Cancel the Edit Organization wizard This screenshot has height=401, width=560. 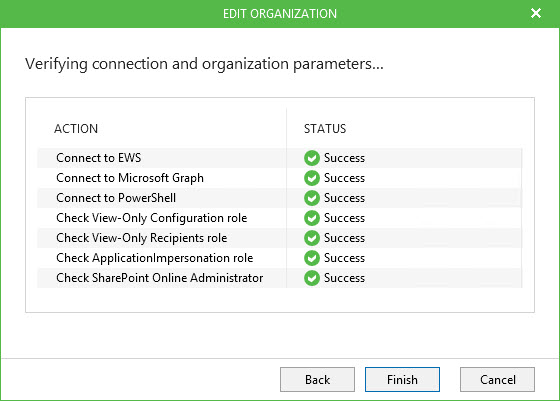pos(497,380)
